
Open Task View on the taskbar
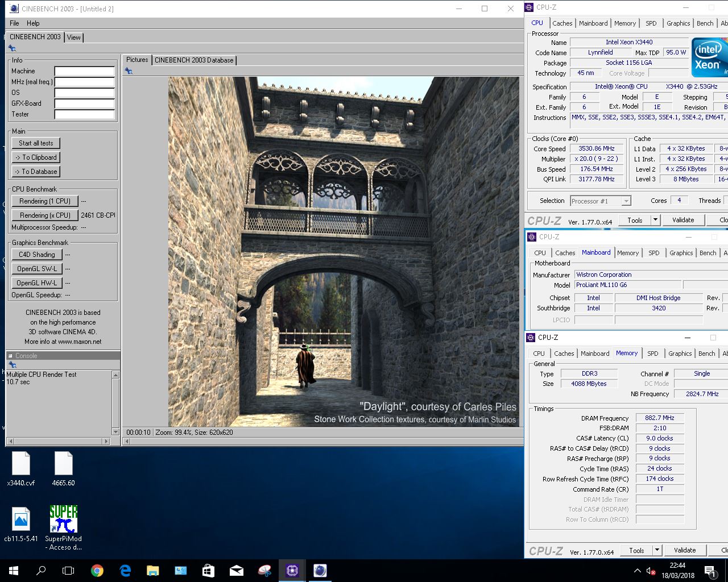(x=68, y=571)
